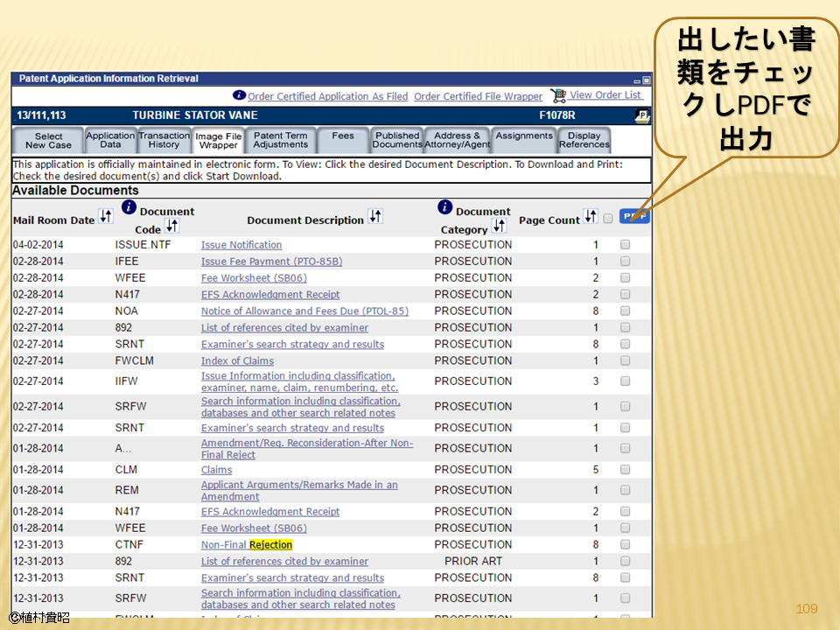
Task: Click the info icon beside Order Certified Application
Action: [239, 94]
